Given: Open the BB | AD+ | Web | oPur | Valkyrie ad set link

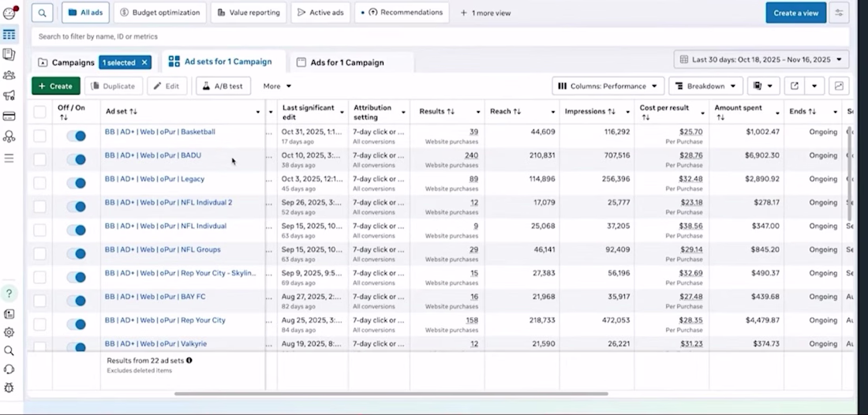Looking at the screenshot, I should (155, 344).
